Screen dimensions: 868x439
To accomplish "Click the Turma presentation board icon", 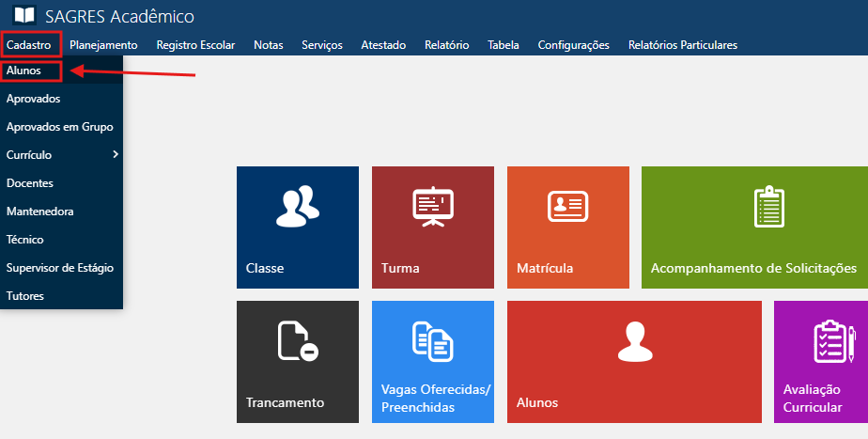I will [432, 207].
